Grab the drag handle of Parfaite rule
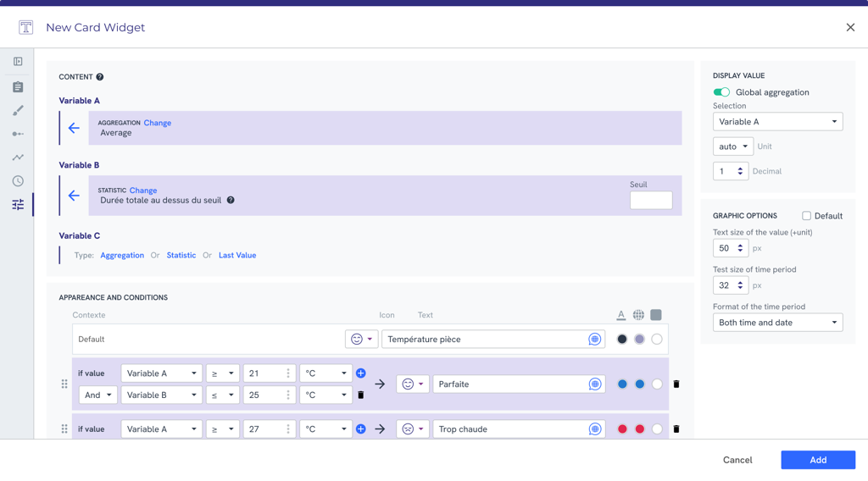868x481 pixels. click(64, 384)
